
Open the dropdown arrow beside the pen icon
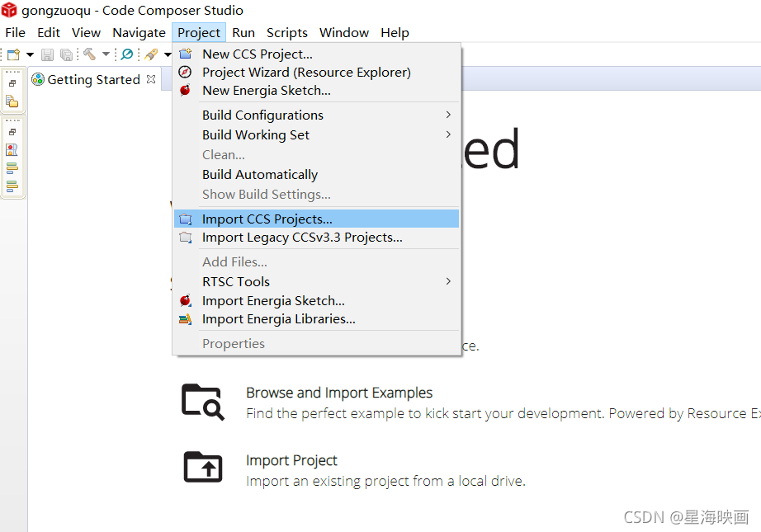coord(168,54)
